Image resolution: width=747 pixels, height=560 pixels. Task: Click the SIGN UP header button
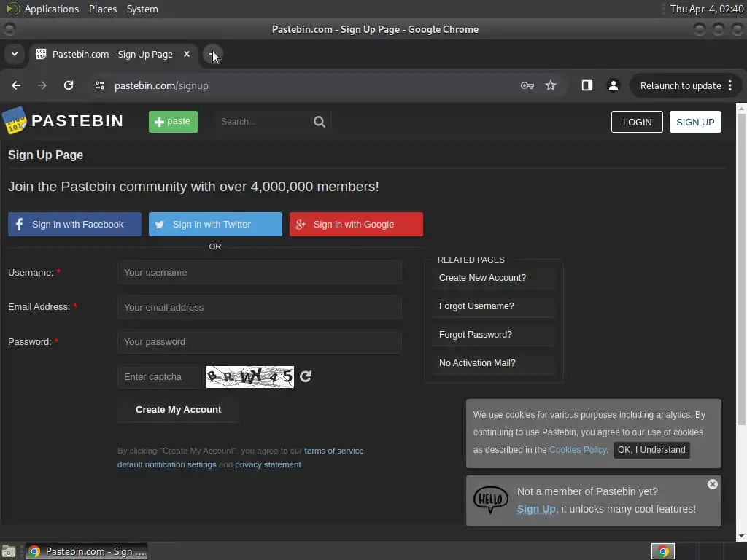coord(695,122)
